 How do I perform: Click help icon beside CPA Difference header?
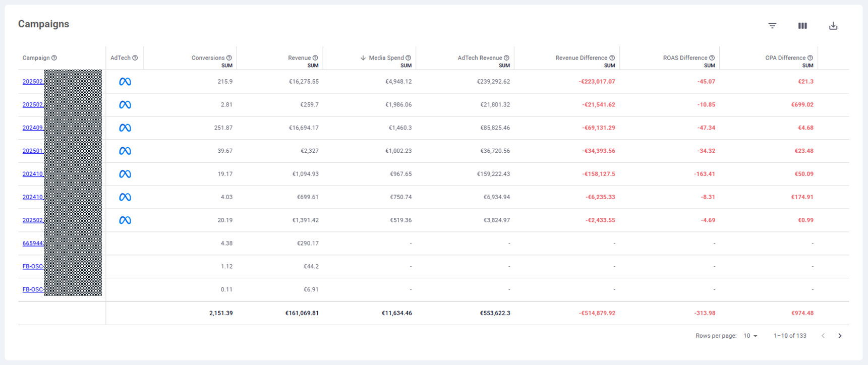click(810, 58)
